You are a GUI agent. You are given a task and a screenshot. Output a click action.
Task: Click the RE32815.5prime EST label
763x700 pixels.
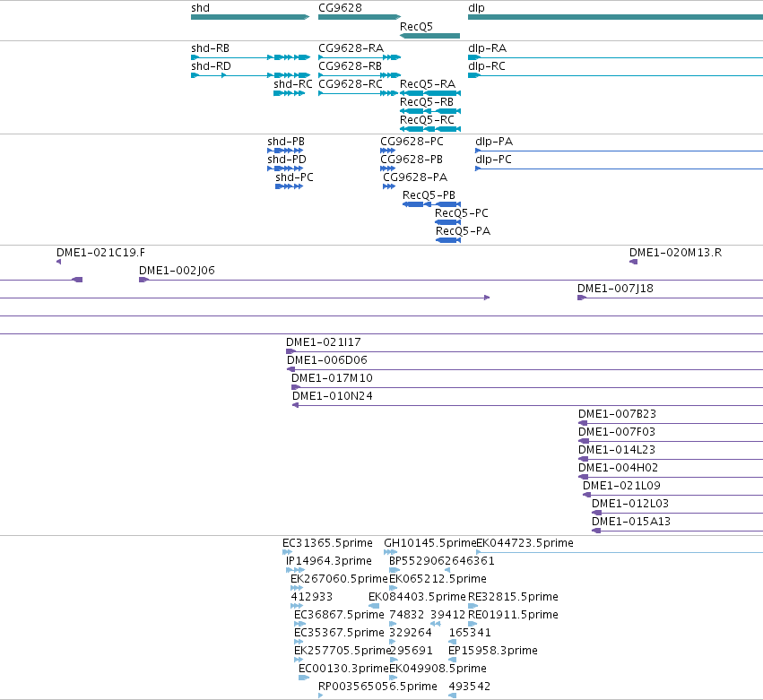[x=513, y=597]
